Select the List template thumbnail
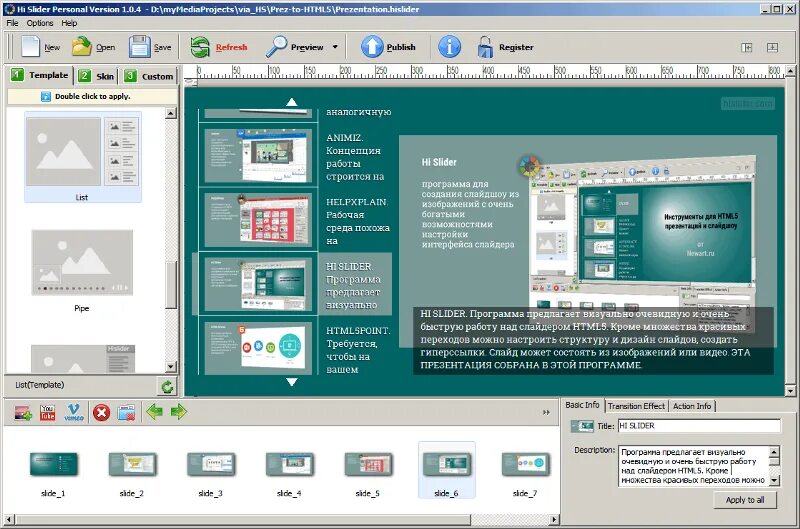This screenshot has width=800, height=529. pyautogui.click(x=83, y=157)
